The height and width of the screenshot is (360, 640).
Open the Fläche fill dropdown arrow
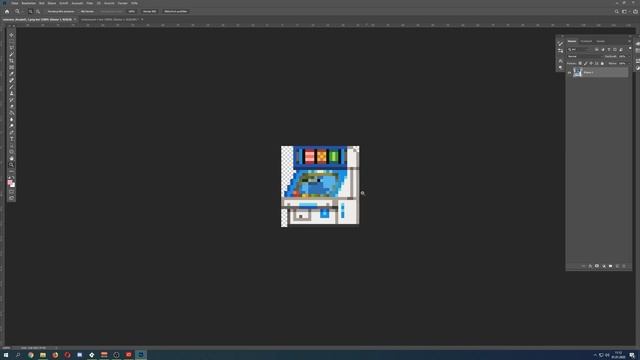pos(629,63)
